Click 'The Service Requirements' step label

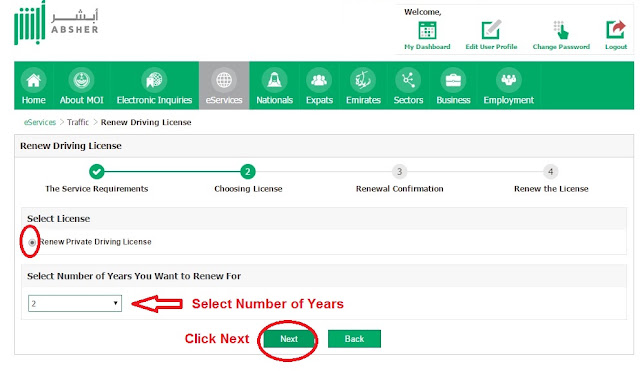click(x=97, y=189)
